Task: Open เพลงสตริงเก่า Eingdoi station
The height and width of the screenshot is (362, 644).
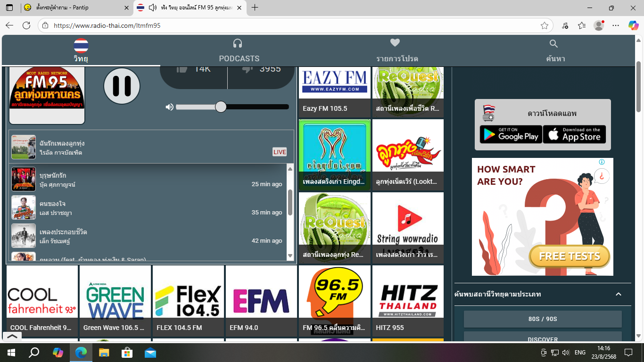Action: tap(335, 155)
